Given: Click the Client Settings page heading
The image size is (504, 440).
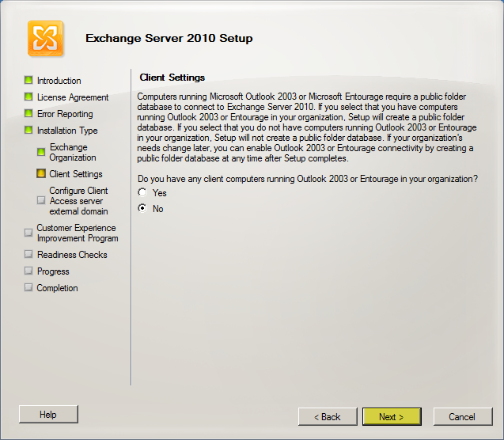Looking at the screenshot, I should coord(172,78).
